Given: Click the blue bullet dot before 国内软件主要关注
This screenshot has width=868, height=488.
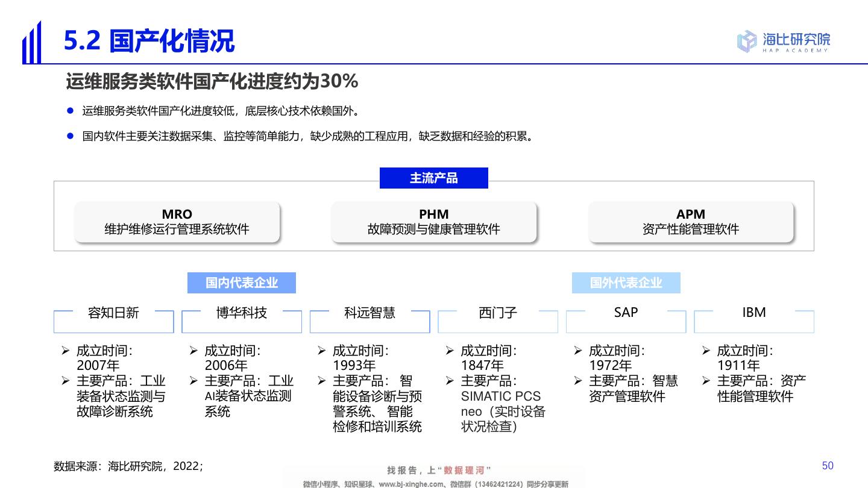Looking at the screenshot, I should tap(70, 136).
